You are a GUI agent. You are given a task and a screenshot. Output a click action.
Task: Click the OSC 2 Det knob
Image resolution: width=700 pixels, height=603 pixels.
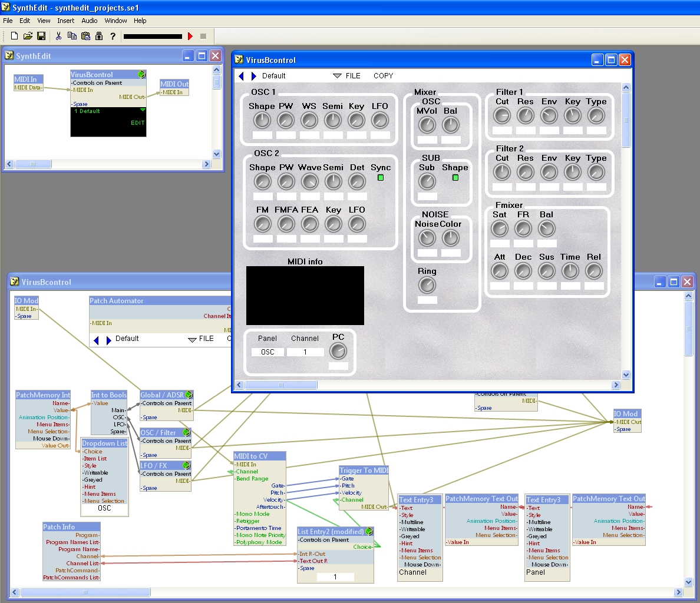click(356, 181)
